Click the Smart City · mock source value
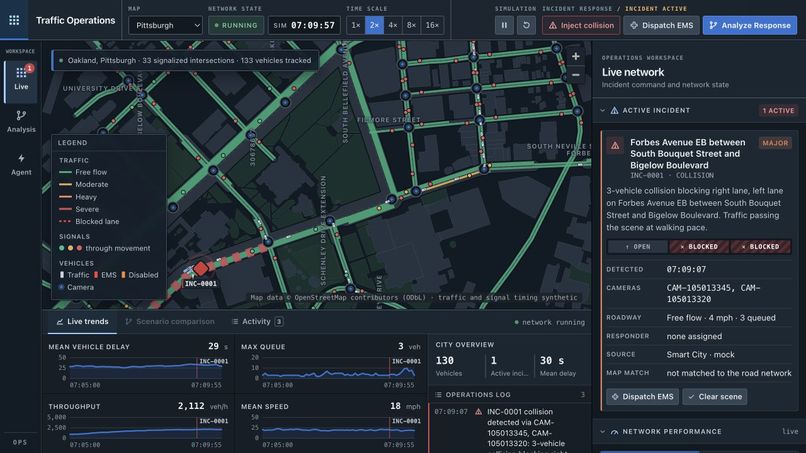806x453 pixels. 700,355
